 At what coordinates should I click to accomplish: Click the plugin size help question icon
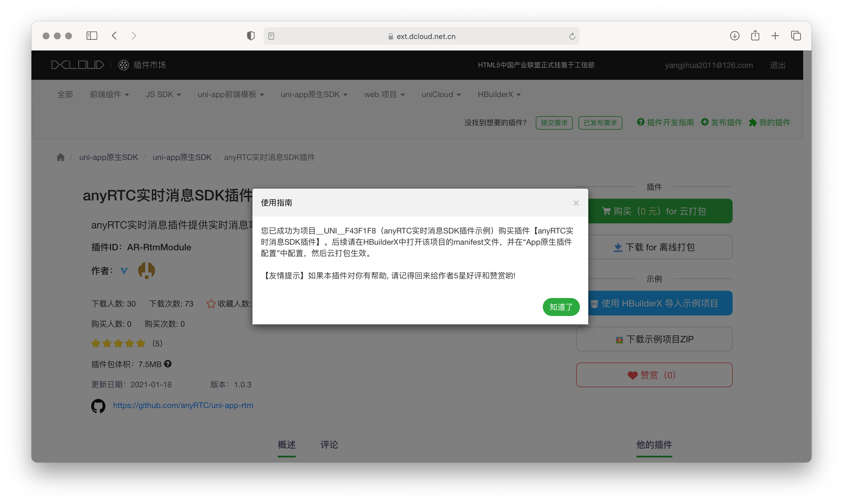click(168, 364)
